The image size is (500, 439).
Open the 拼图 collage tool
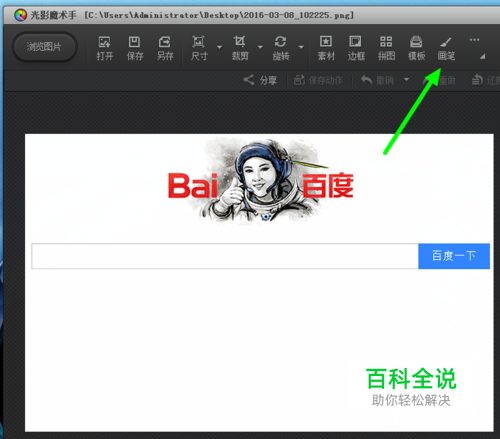[x=386, y=48]
